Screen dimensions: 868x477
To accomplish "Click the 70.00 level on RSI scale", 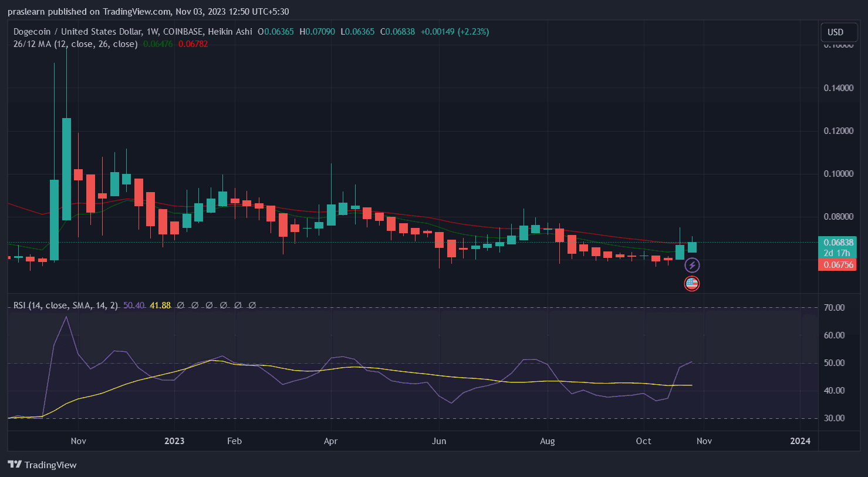I will coord(833,308).
